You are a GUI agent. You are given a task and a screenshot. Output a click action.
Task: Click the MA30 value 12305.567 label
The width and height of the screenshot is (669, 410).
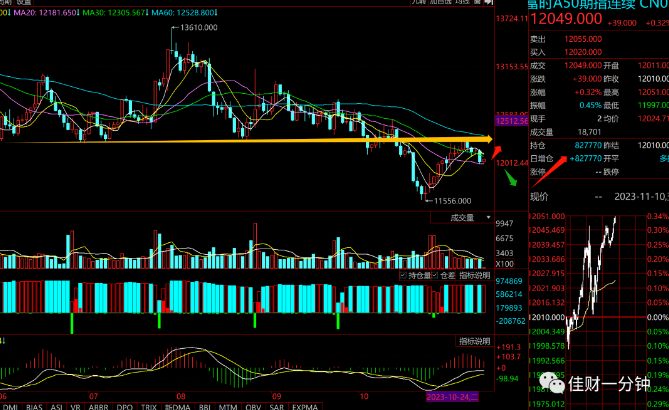click(x=115, y=13)
